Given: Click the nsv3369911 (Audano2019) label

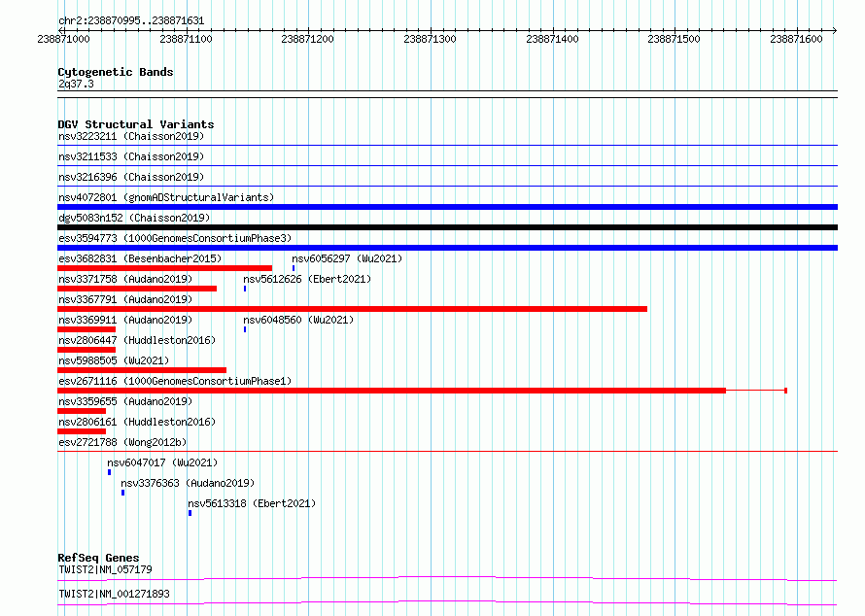Looking at the screenshot, I should coord(125,320).
